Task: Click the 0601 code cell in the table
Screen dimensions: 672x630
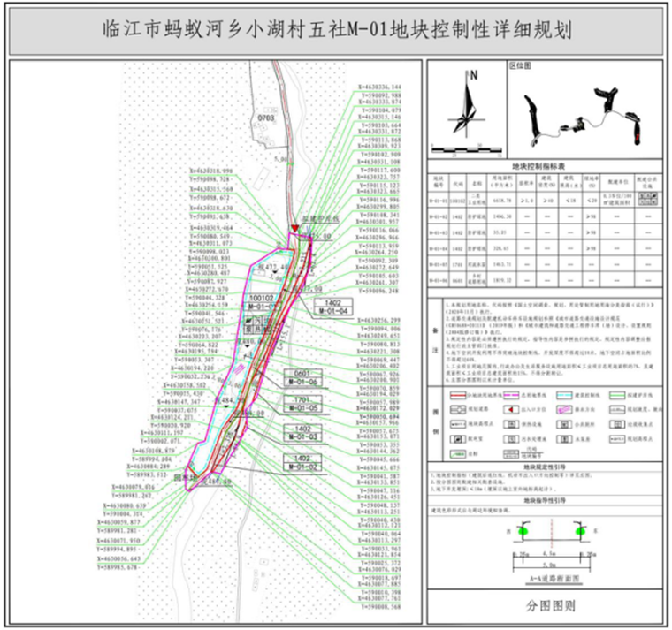Action: point(458,280)
